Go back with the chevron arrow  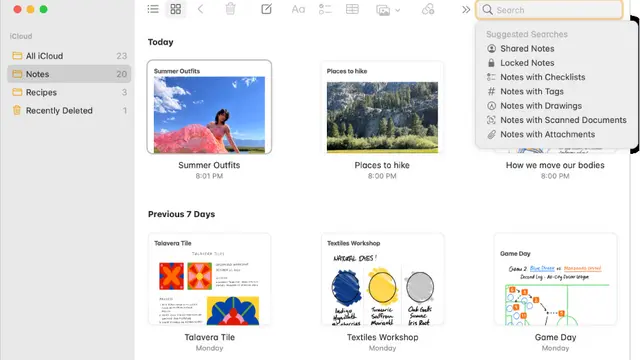pos(200,9)
